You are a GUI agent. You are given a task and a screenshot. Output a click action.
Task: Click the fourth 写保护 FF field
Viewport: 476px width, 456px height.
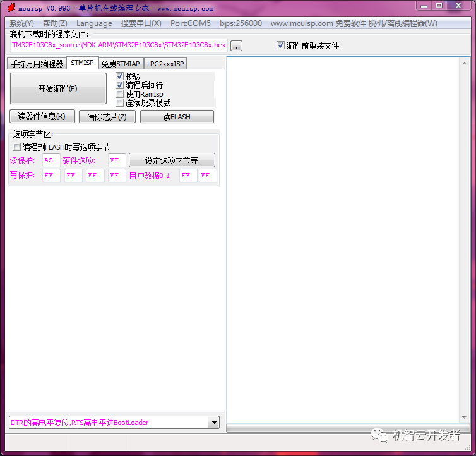[117, 176]
